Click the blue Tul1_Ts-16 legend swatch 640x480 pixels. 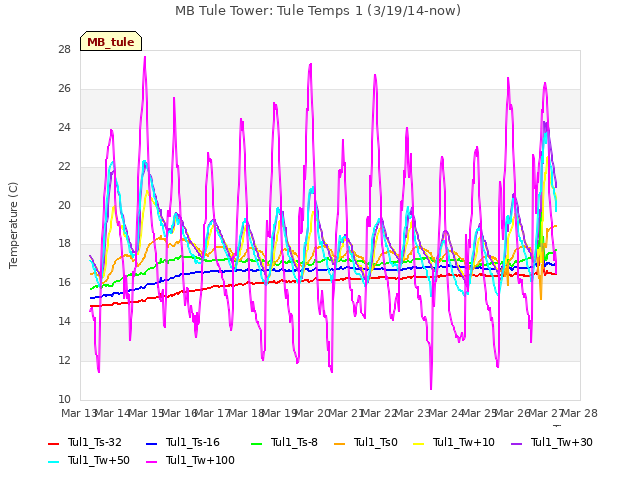[x=151, y=443]
